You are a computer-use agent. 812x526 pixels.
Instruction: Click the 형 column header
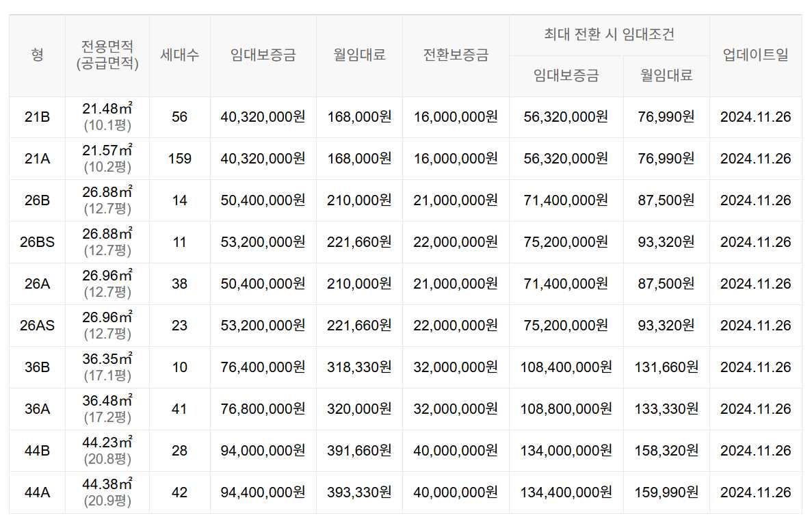[38, 55]
